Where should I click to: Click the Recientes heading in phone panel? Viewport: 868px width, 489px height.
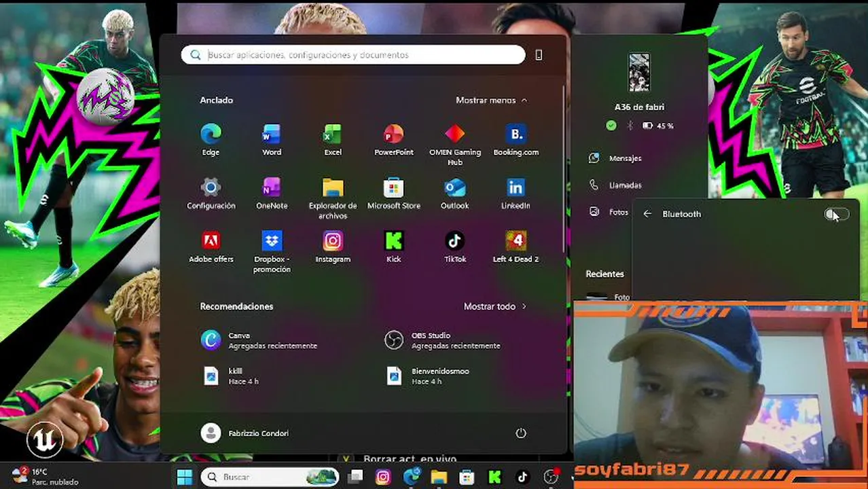(x=604, y=274)
